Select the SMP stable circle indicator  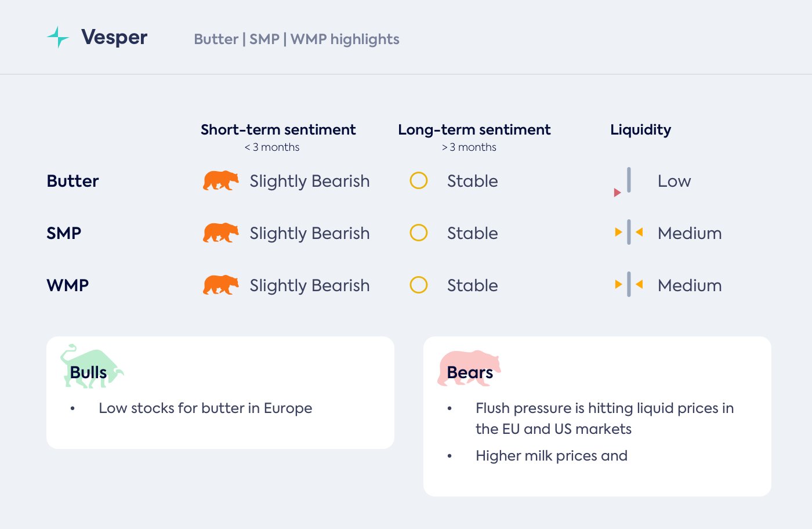[x=419, y=233]
